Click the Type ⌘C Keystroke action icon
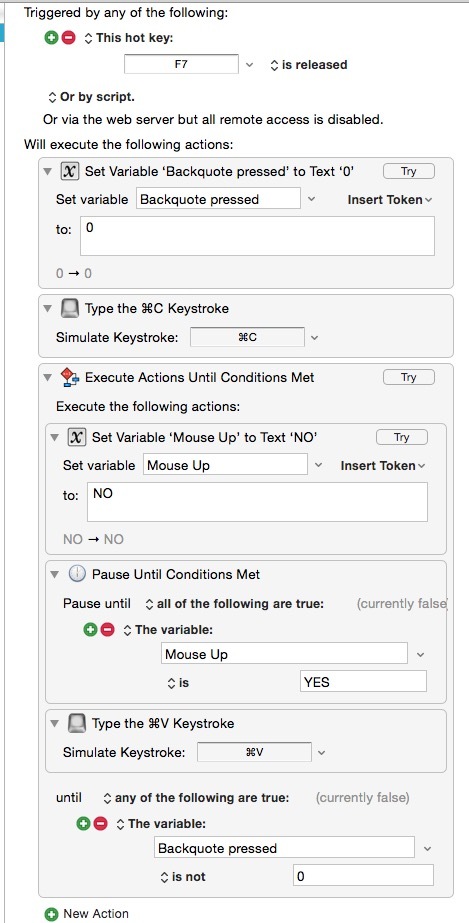The width and height of the screenshot is (469, 923). click(x=69, y=308)
